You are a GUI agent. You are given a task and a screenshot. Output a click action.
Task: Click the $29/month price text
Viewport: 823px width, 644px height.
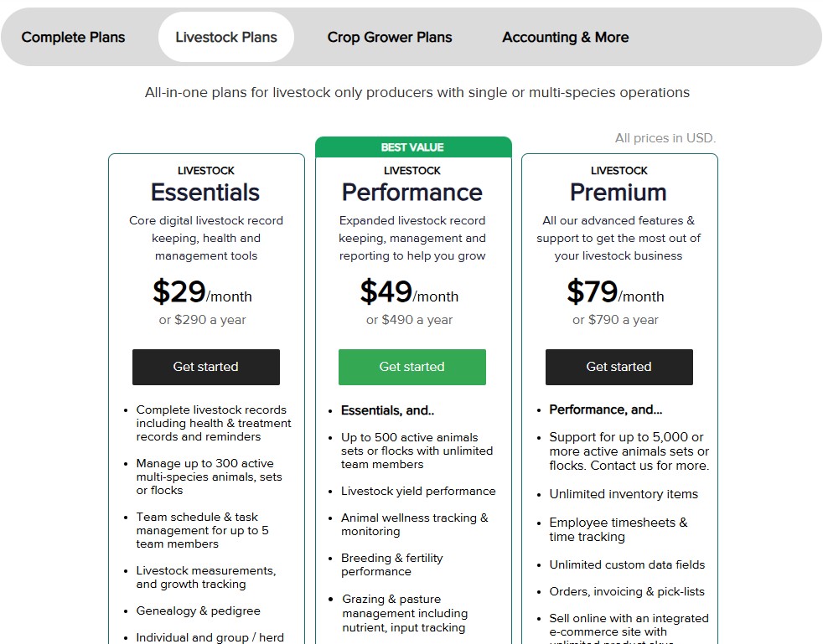point(202,292)
